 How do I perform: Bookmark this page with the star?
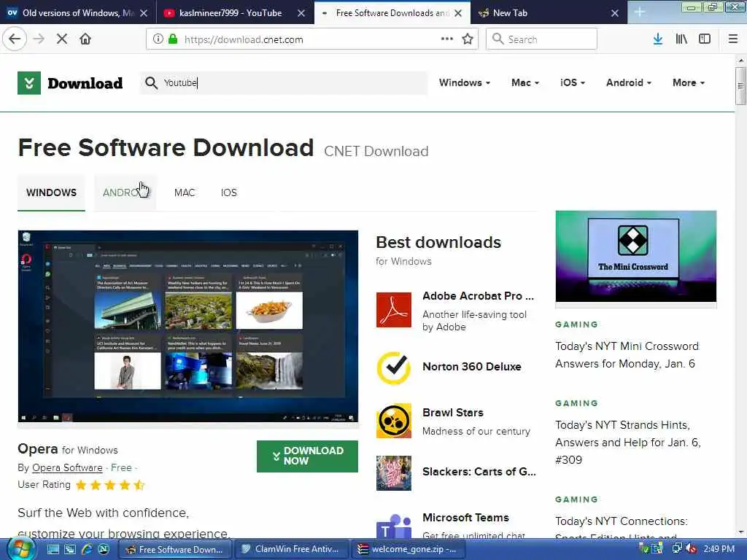point(468,39)
